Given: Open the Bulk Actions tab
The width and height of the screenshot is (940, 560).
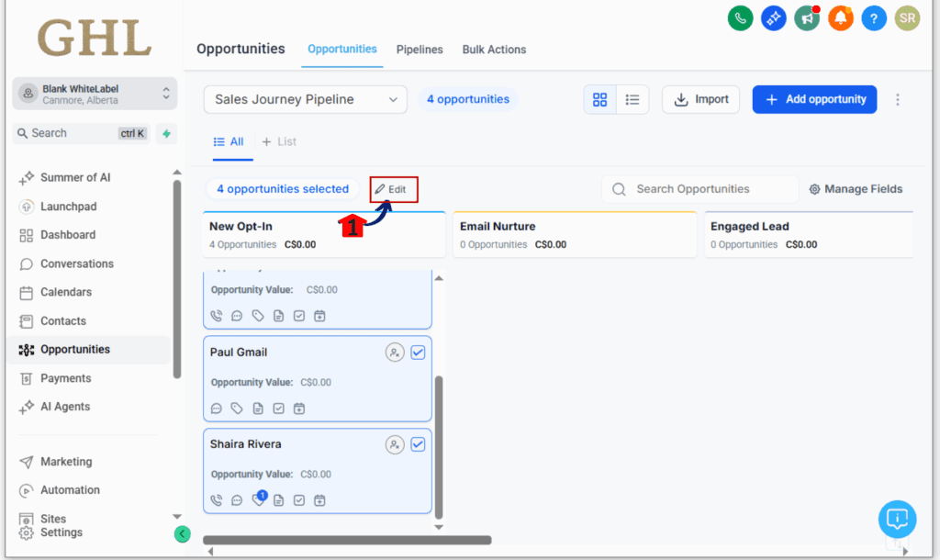Looking at the screenshot, I should pos(494,50).
